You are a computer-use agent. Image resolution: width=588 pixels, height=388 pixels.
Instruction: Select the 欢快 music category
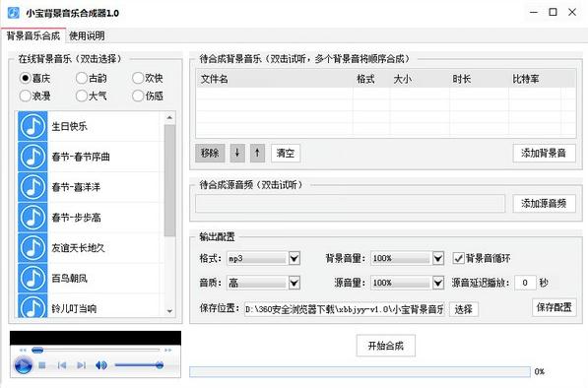pos(148,78)
